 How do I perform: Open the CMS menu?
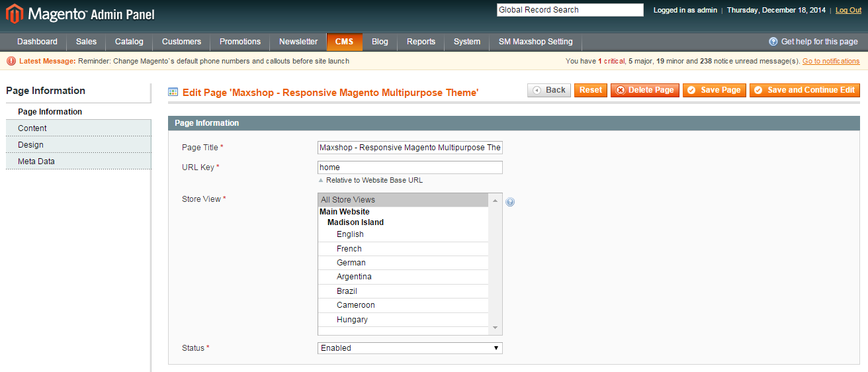point(344,42)
